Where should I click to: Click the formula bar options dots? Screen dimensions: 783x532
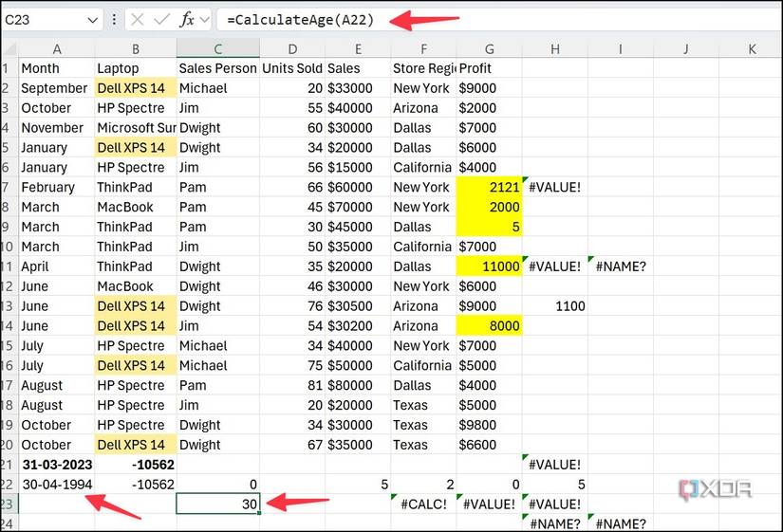(x=114, y=20)
